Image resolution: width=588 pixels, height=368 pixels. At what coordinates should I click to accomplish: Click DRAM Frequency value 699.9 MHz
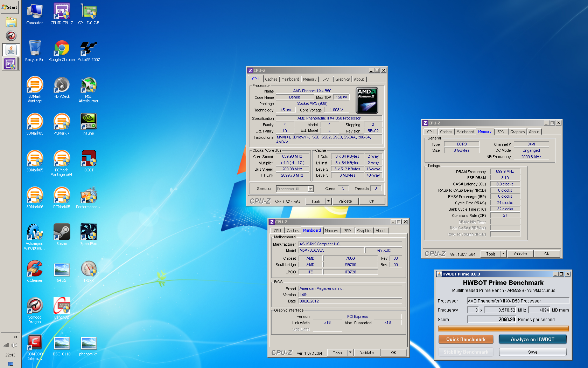coord(505,171)
